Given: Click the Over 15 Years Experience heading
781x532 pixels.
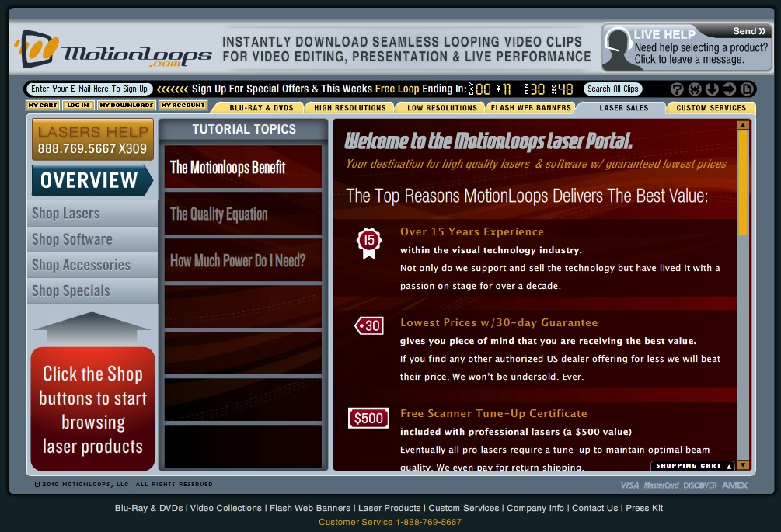Looking at the screenshot, I should [x=472, y=231].
